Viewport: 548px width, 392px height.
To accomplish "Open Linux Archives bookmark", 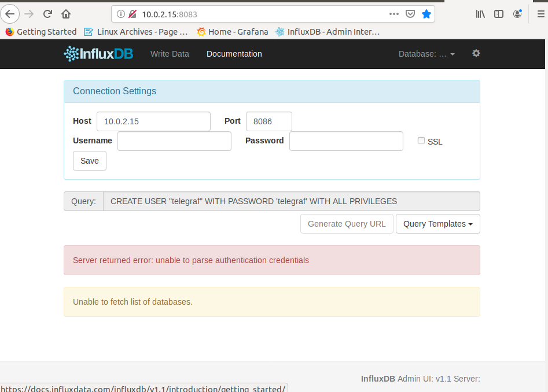I will [x=136, y=32].
